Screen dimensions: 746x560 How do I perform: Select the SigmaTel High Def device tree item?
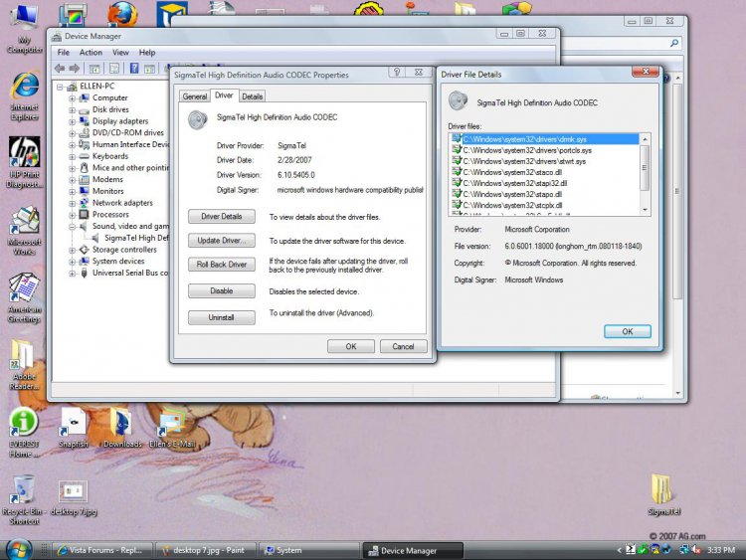(136, 238)
